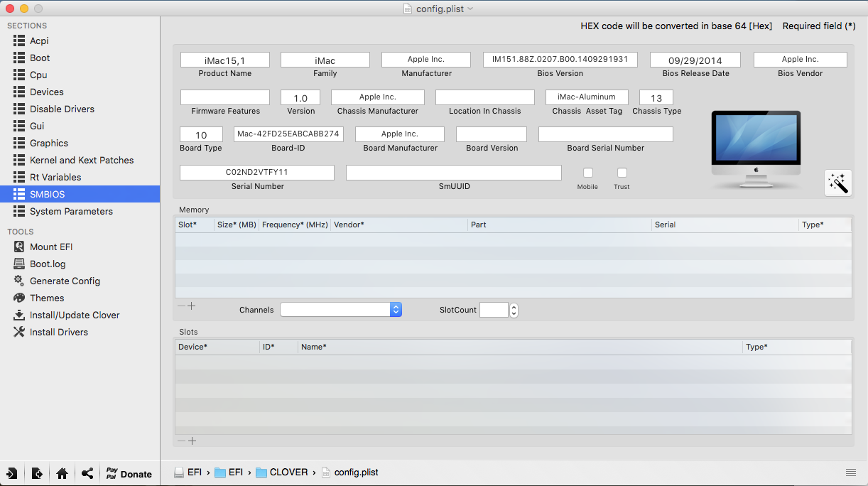This screenshot has height=486, width=868.
Task: Click the Family field
Action: (x=325, y=60)
